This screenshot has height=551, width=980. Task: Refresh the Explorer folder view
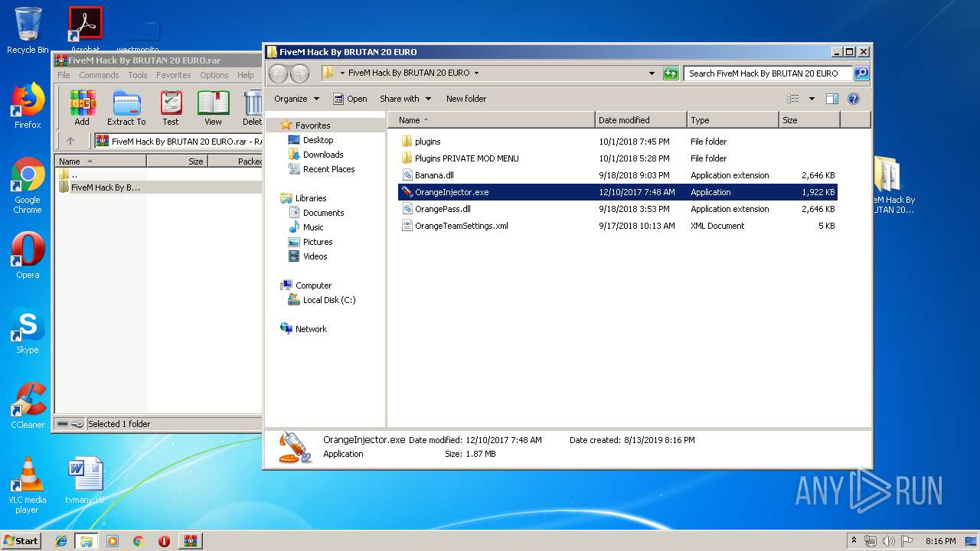click(x=671, y=73)
